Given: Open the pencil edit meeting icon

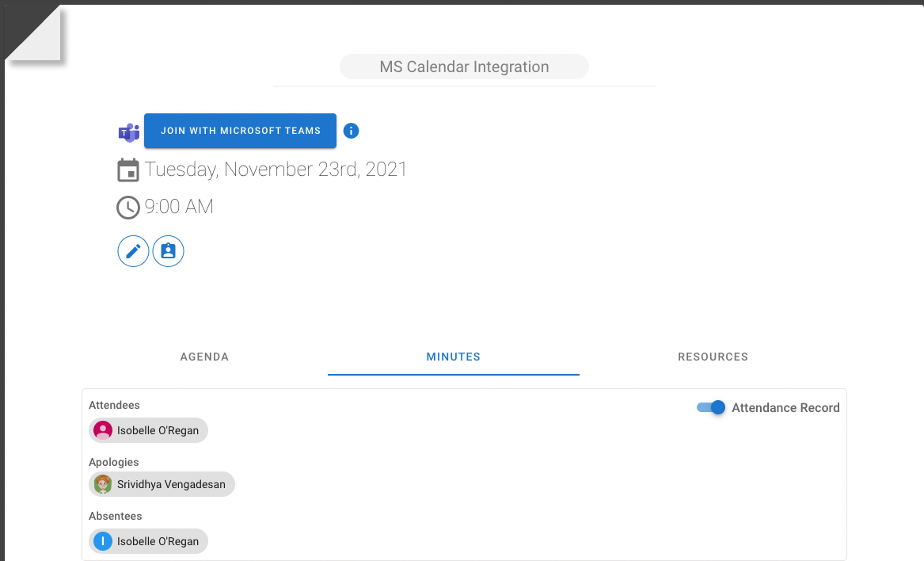Looking at the screenshot, I should click(133, 251).
